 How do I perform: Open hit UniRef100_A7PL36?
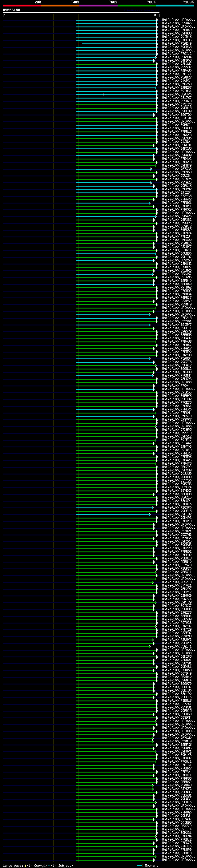tap(177, 40)
